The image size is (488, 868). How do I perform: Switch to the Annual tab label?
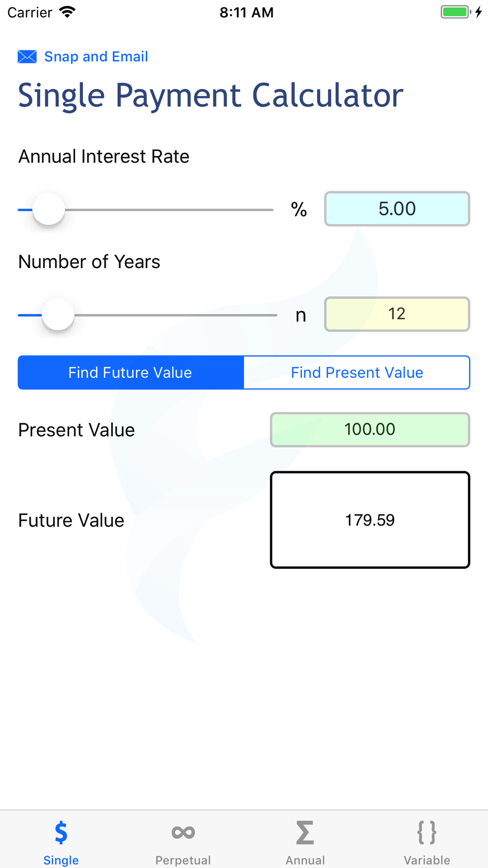(305, 860)
